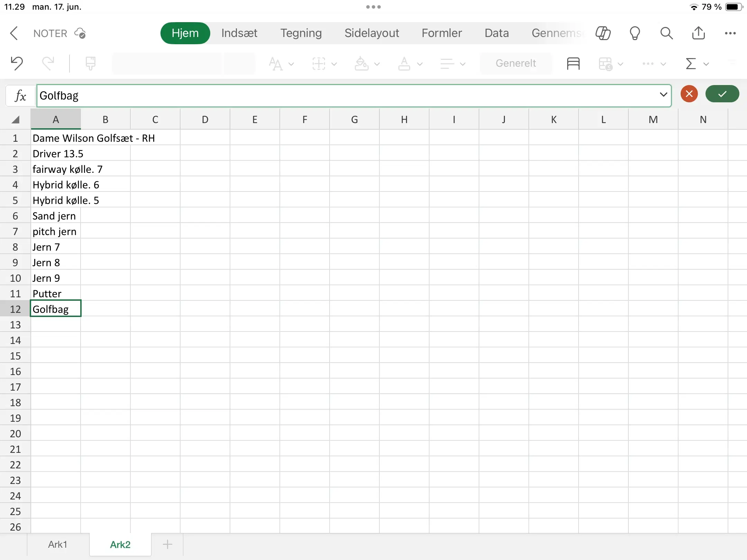747x560 pixels.
Task: Select the Ark2 sheet tab
Action: pos(120,544)
